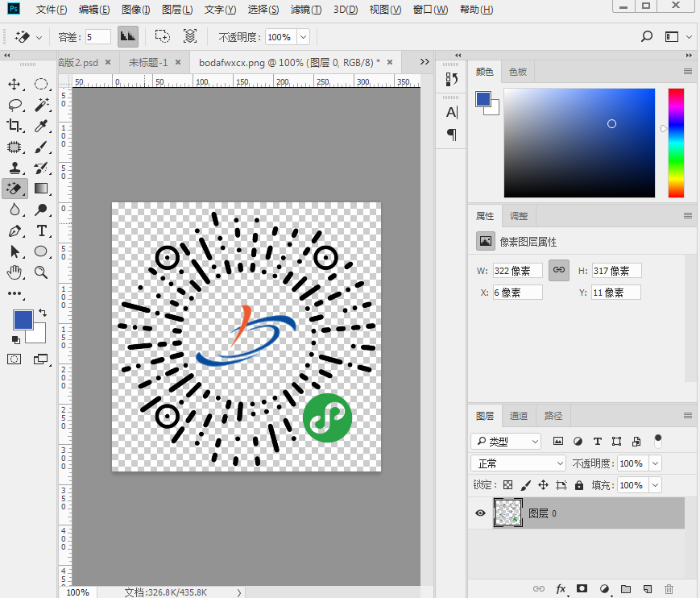700x598 pixels.
Task: Open the blend mode 正常 dropdown
Action: [x=518, y=463]
